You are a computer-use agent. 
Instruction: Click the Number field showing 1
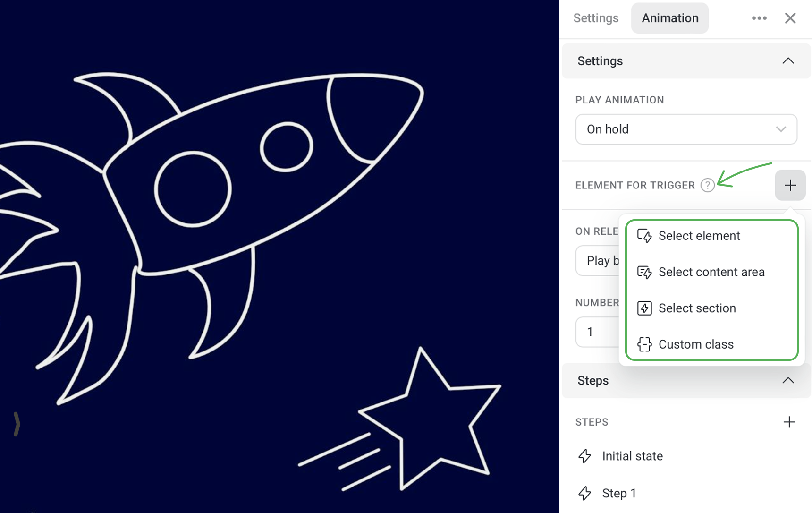[598, 332]
